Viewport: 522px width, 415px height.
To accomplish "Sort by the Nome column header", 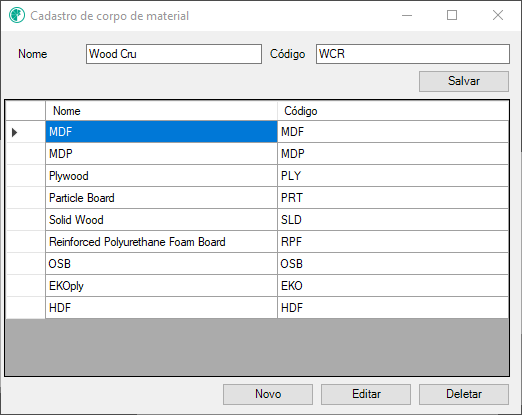I will point(161,111).
